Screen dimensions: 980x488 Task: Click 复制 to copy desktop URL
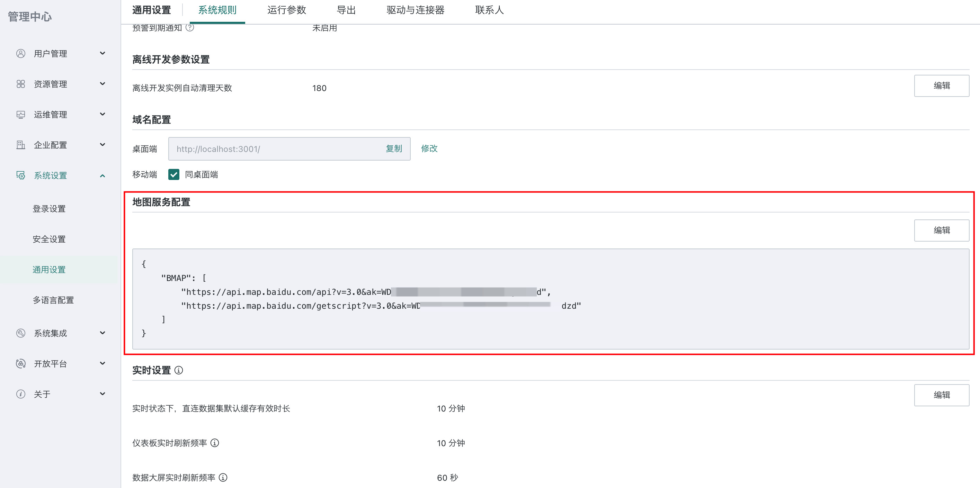[394, 149]
